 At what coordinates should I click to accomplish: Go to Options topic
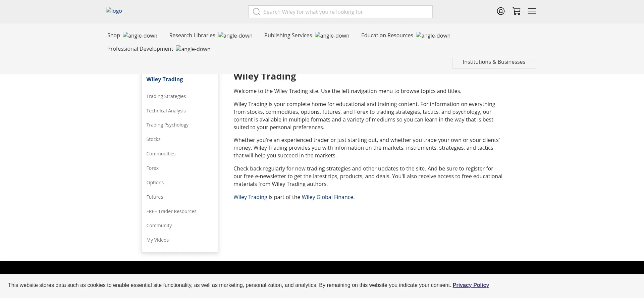[x=155, y=183]
